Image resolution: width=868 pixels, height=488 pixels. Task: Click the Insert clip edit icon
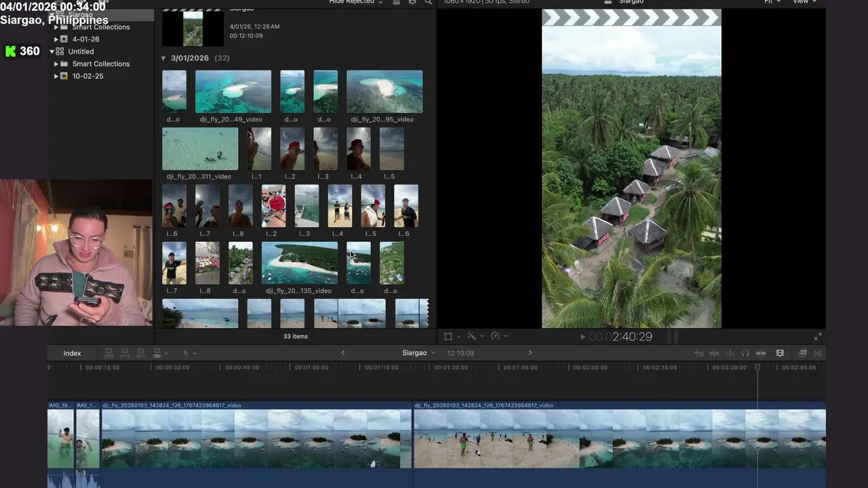click(x=125, y=353)
